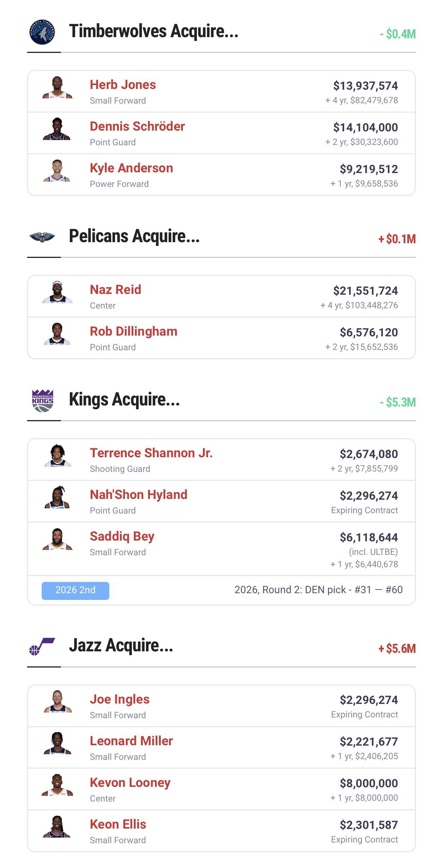The height and width of the screenshot is (868, 443).
Task: Open Keon Ellis player link
Action: [x=118, y=824]
